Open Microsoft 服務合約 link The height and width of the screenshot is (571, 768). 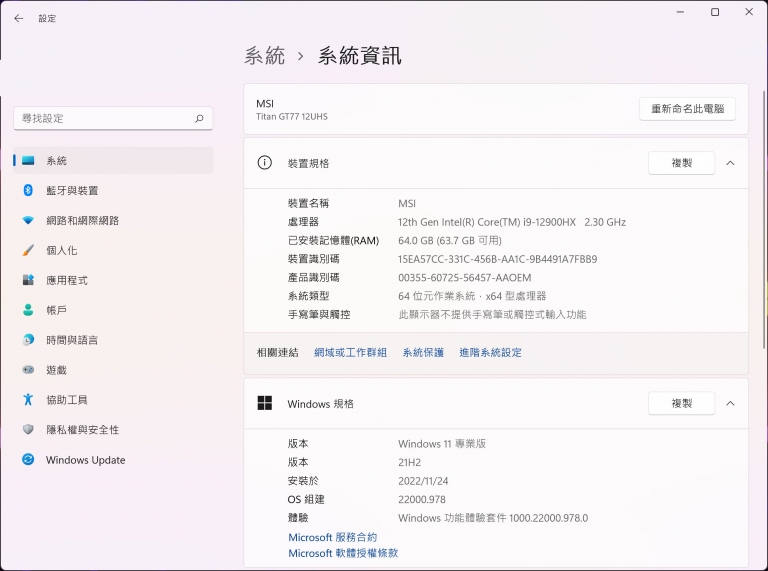click(333, 537)
